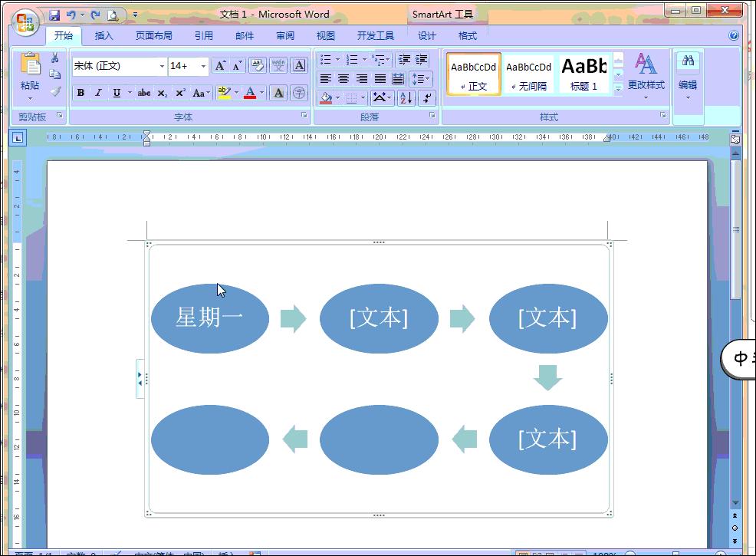
Task: Open the font color red A swatch
Action: click(x=250, y=93)
